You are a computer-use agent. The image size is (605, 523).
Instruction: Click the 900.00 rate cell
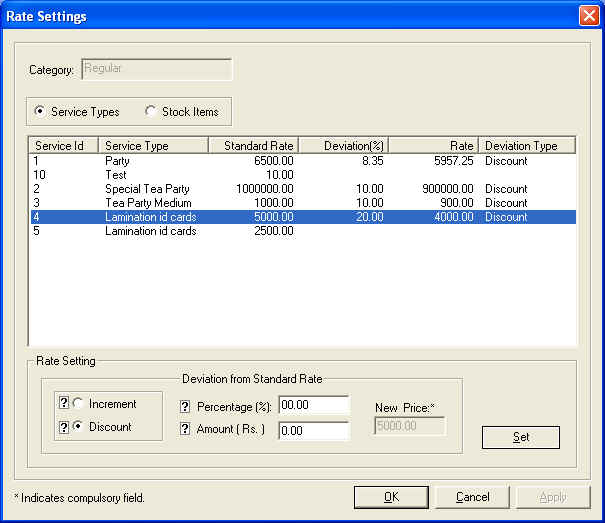(x=457, y=203)
